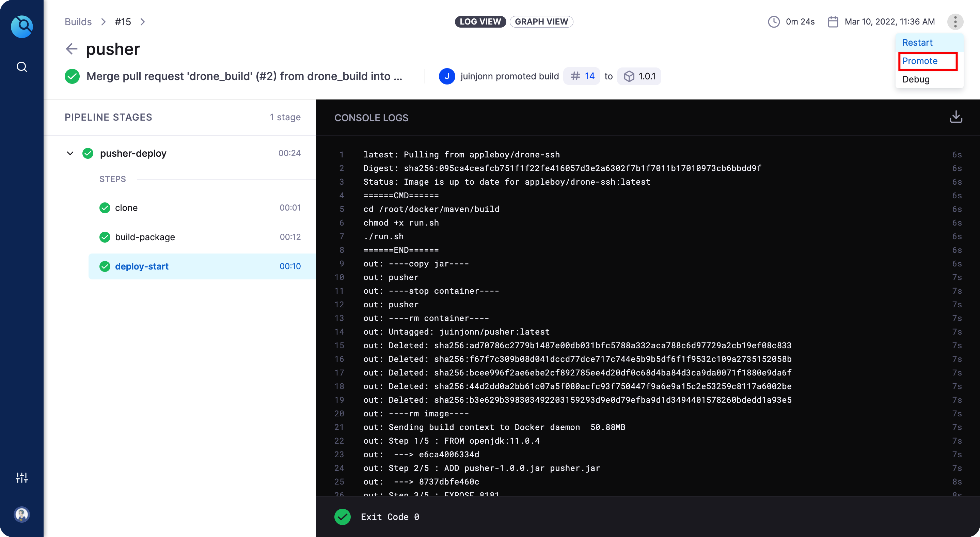Collapse the pusher-deploy stage
The height and width of the screenshot is (537, 980).
70,153
